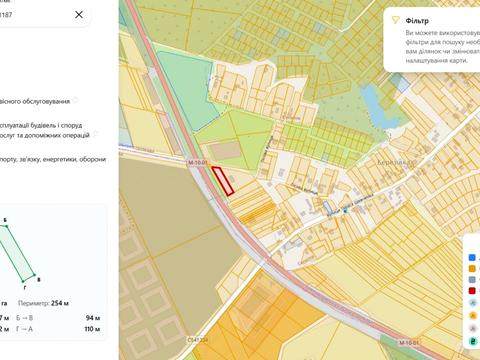This screenshot has width=480, height=360.
Task: Select the red highlighted parcel on map
Action: pos(223,181)
